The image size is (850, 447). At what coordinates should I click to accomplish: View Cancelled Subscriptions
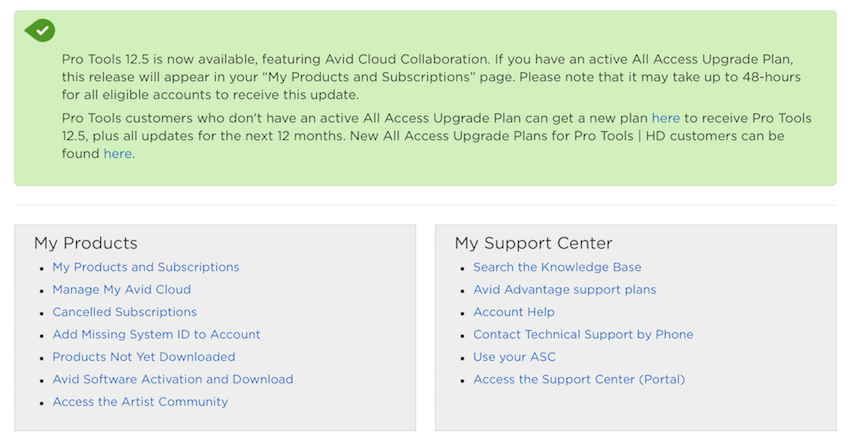tap(125, 312)
